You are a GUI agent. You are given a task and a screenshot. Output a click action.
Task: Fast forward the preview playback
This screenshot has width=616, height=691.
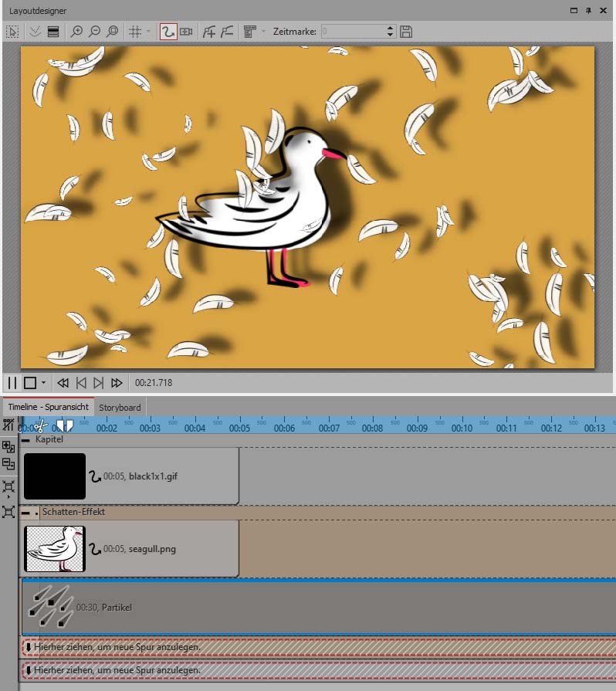pyautogui.click(x=117, y=383)
